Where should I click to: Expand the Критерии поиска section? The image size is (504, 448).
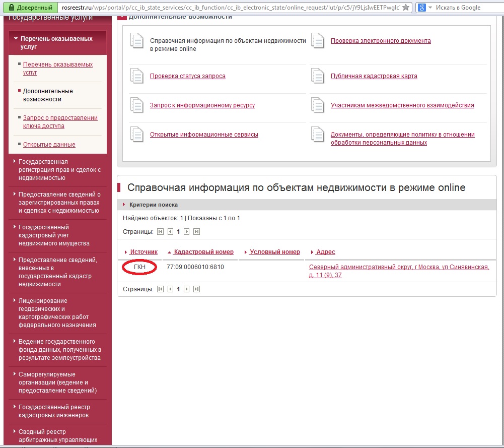(146, 205)
